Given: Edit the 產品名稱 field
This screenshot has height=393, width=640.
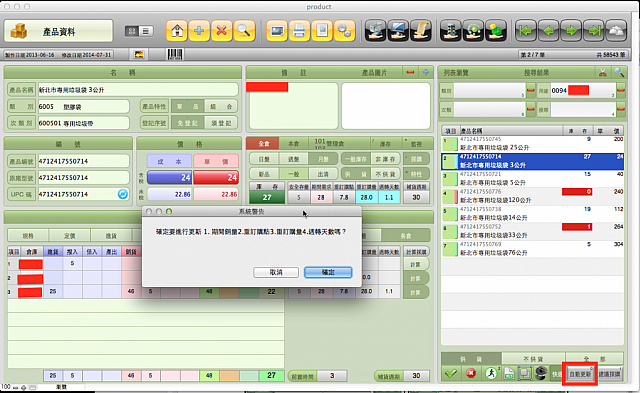Looking at the screenshot, I should (138, 90).
